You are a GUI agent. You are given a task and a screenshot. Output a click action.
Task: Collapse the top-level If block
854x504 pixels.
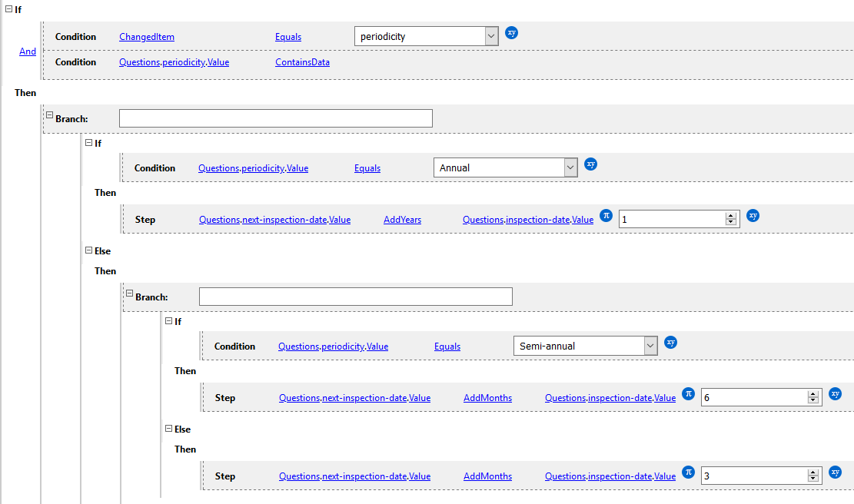click(x=8, y=9)
